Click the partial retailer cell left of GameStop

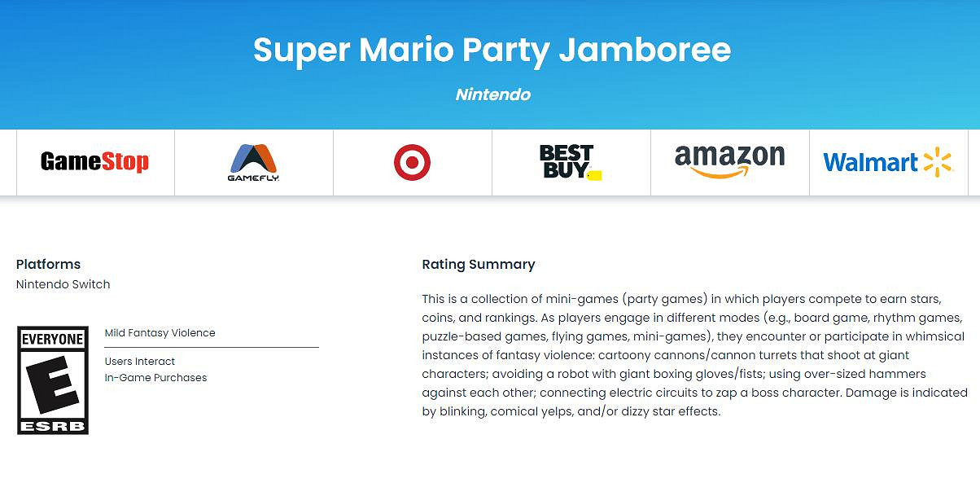pyautogui.click(x=7, y=162)
